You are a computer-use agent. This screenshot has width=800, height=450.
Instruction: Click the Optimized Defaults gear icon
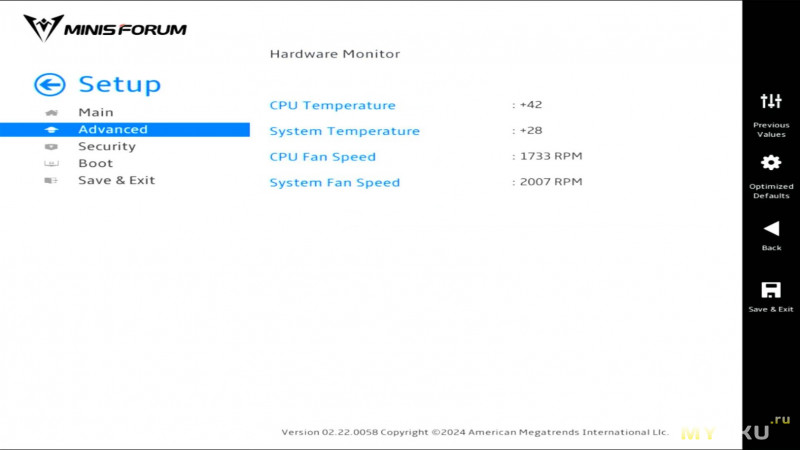(771, 163)
